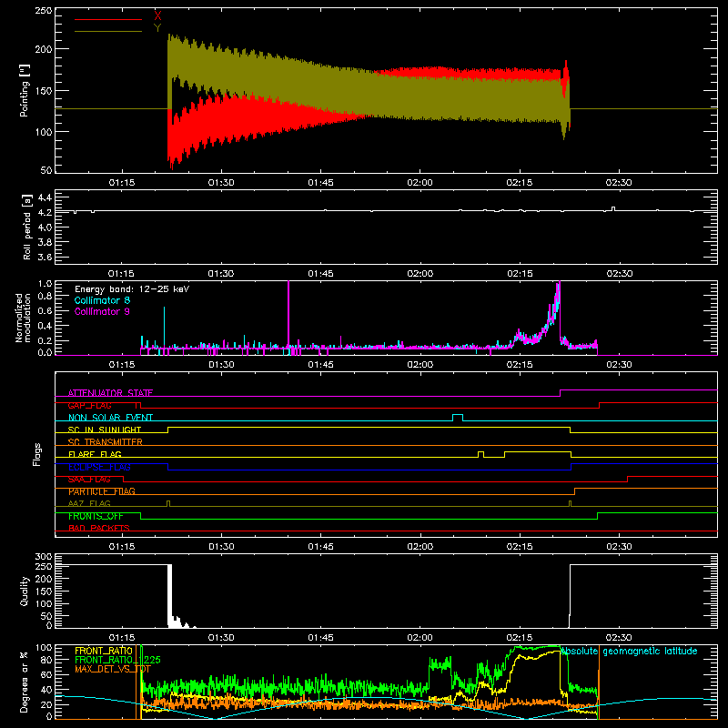
Task: Click the bump on the Roll period line
Action: pyautogui.click(x=613, y=209)
